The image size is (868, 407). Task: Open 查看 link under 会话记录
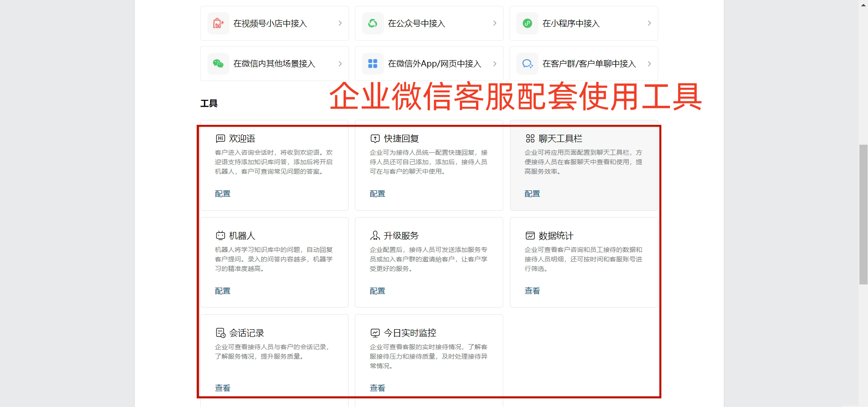222,388
